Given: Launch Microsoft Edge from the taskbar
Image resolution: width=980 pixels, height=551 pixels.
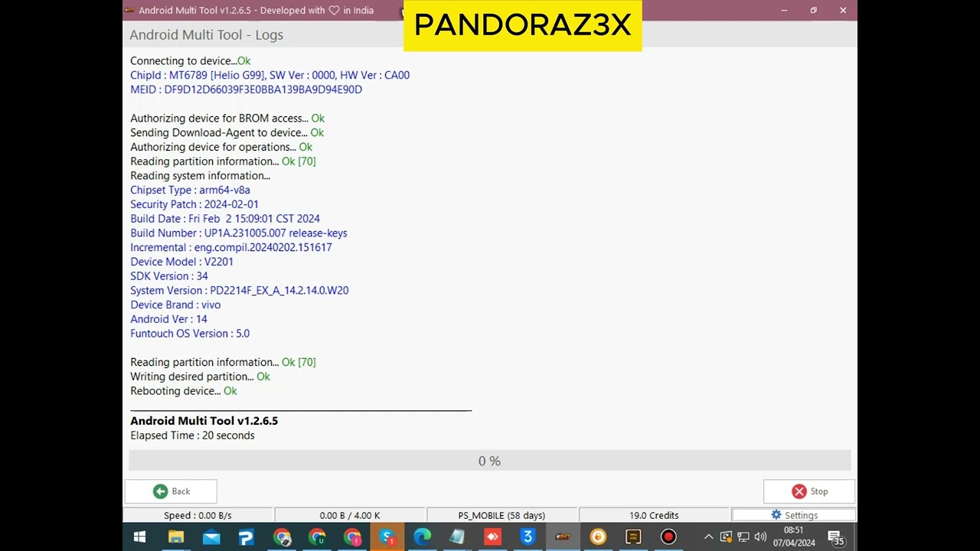Looking at the screenshot, I should (422, 537).
